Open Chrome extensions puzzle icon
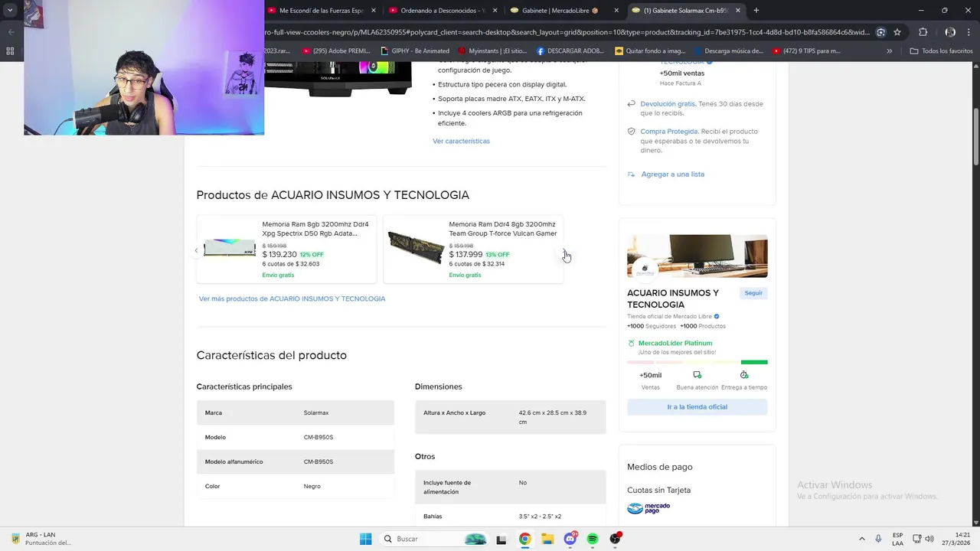This screenshot has height=551, width=980. click(923, 32)
